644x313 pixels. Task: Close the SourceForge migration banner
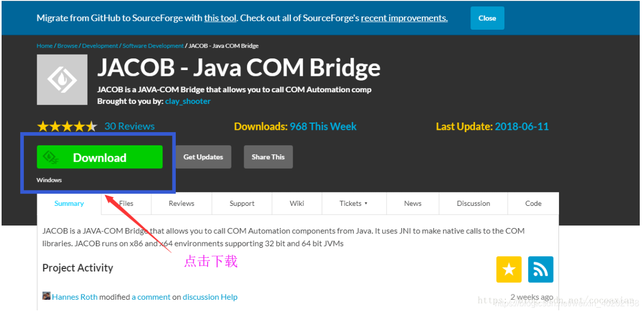(487, 18)
